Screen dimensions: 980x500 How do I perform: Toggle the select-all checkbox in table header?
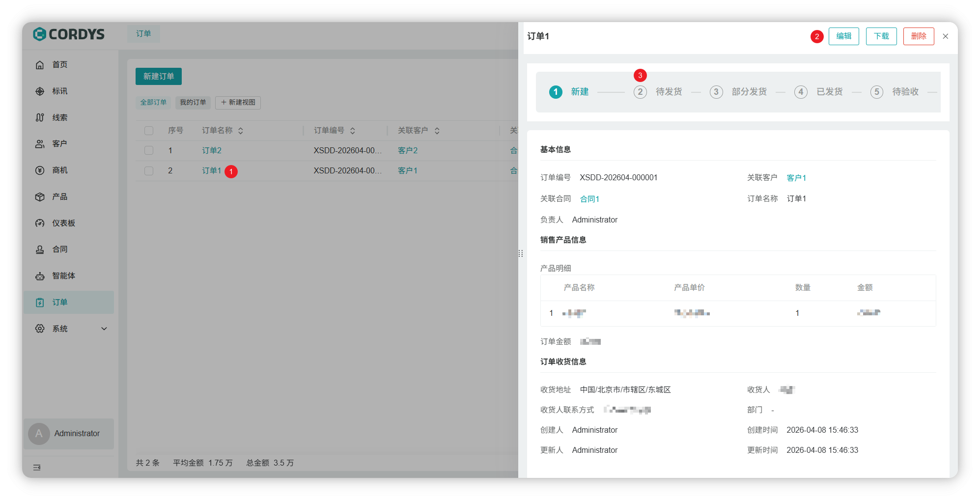(x=149, y=131)
